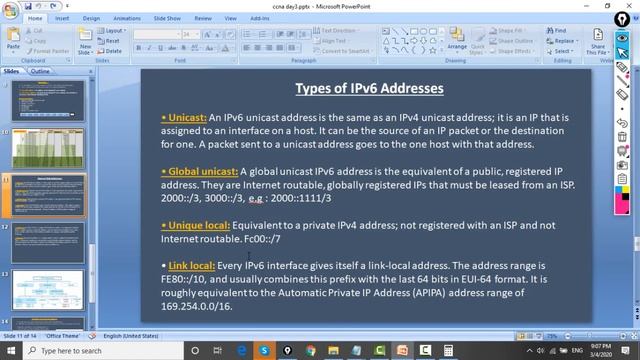Align text left
Viewport: 640px width, 360px height.
[247, 48]
